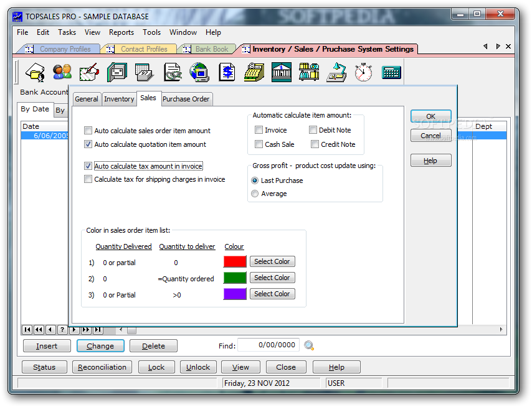Image resolution: width=532 pixels, height=407 pixels.
Task: Open the folder with person toolbar icon
Action: [36, 72]
